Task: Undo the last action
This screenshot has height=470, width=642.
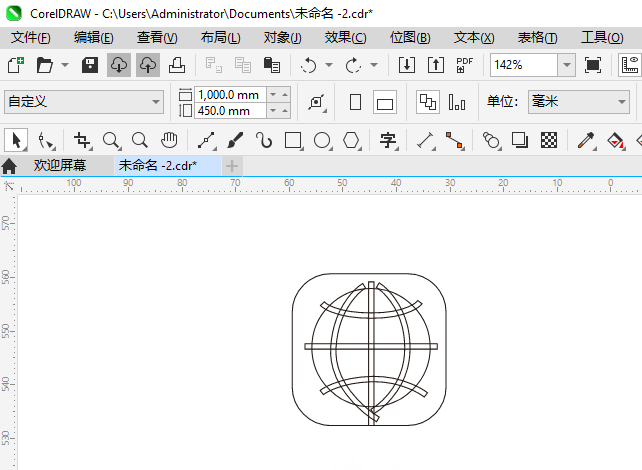Action: point(308,65)
